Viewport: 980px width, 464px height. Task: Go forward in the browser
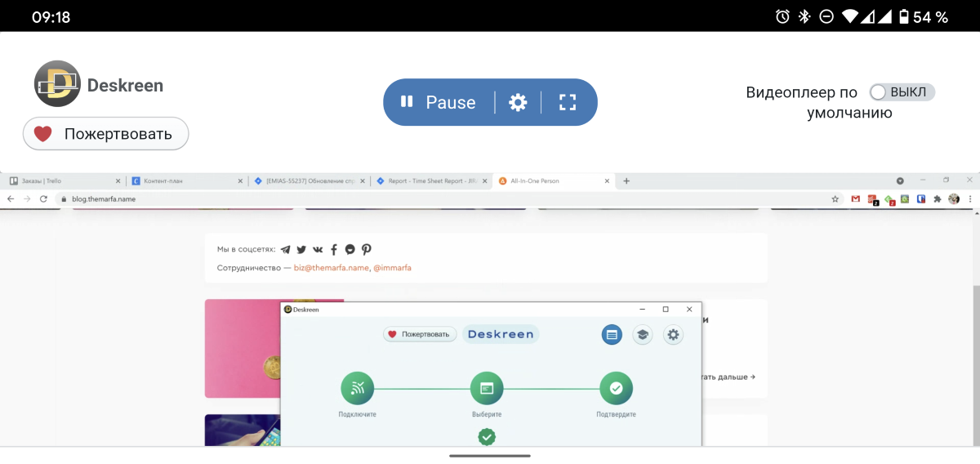(x=27, y=199)
